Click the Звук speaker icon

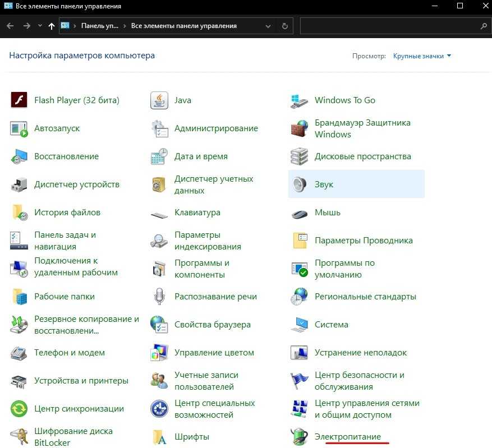[x=300, y=184]
